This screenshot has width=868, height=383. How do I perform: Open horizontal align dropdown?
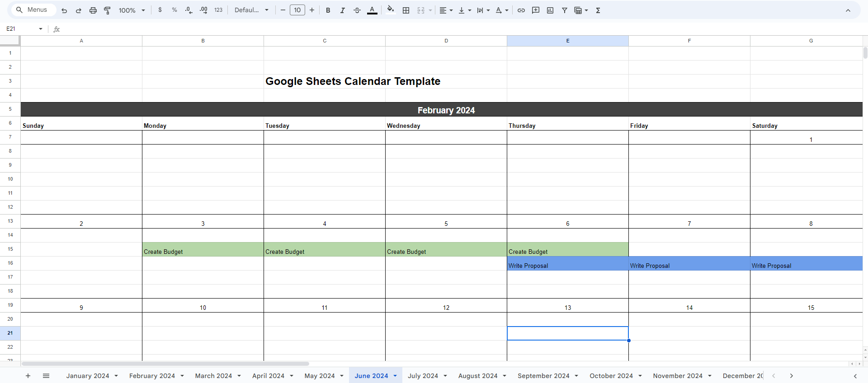tap(446, 10)
